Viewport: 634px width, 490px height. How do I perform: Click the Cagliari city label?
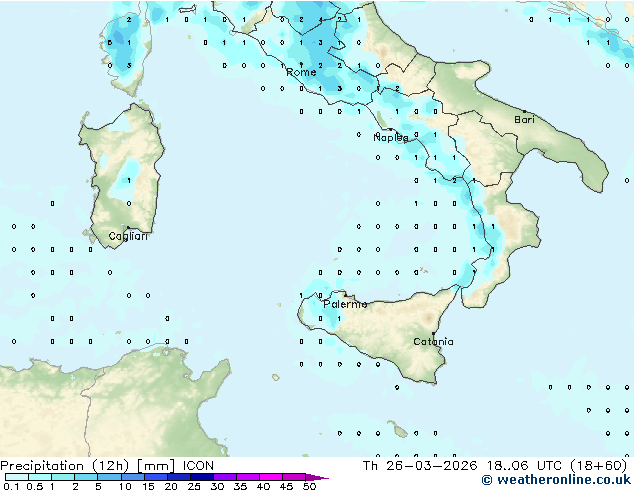(128, 236)
